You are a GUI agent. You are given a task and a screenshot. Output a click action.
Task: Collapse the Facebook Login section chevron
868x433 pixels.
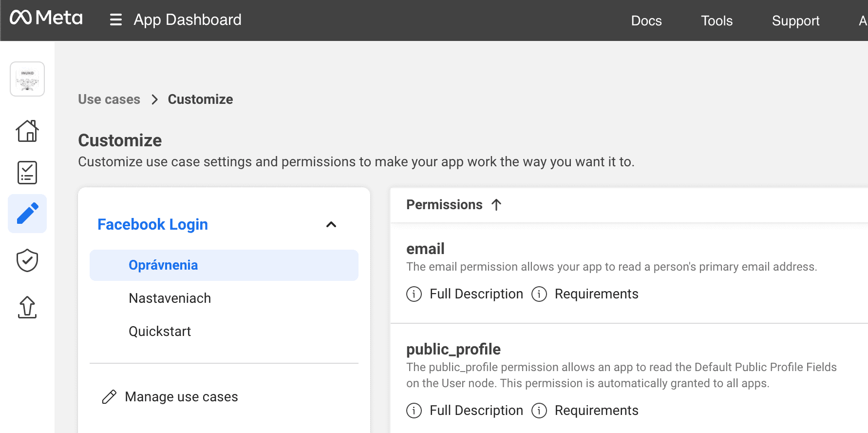pyautogui.click(x=331, y=224)
